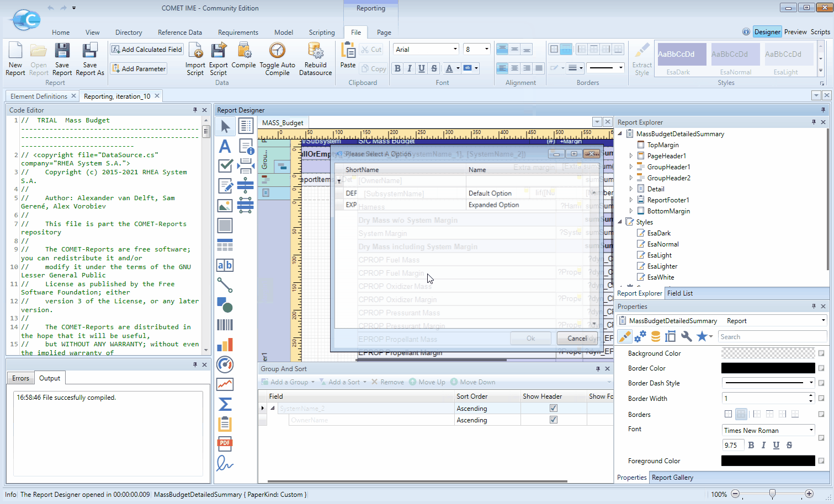Select the PDF Signature tool
The image size is (834, 504).
click(x=225, y=464)
